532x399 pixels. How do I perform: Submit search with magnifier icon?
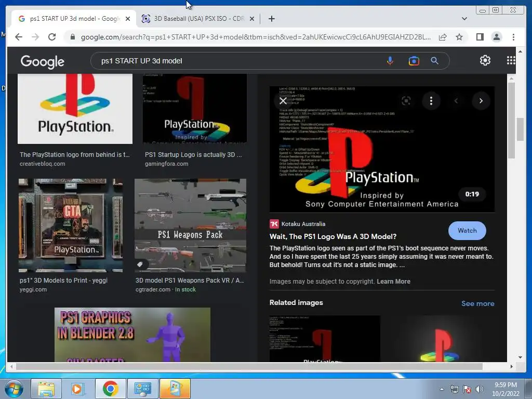[x=435, y=61]
